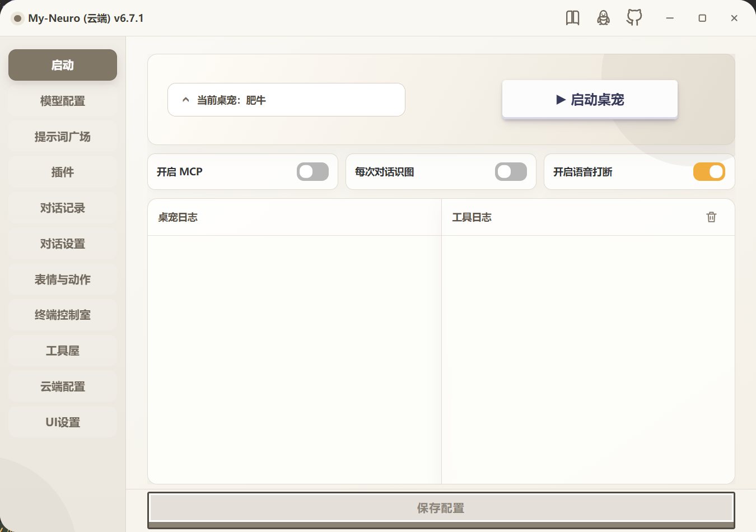The height and width of the screenshot is (532, 756).
Task: Click the QQ penguin icon
Action: [x=603, y=18]
